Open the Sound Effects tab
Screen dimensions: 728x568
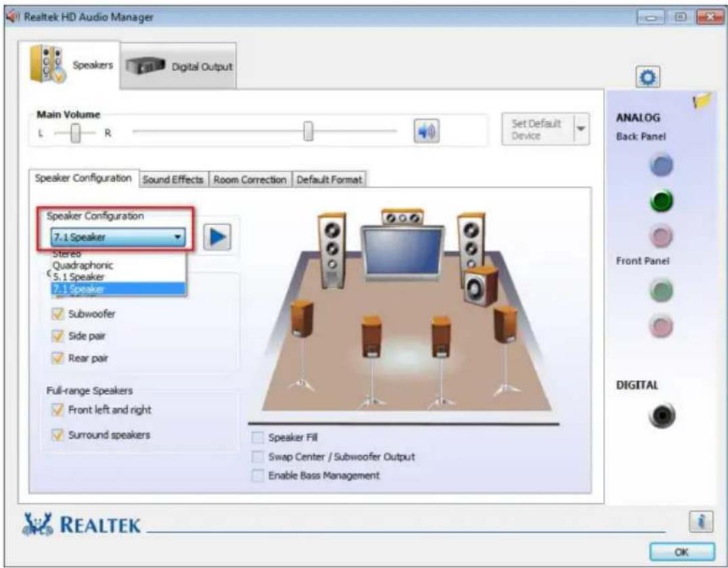click(x=173, y=180)
